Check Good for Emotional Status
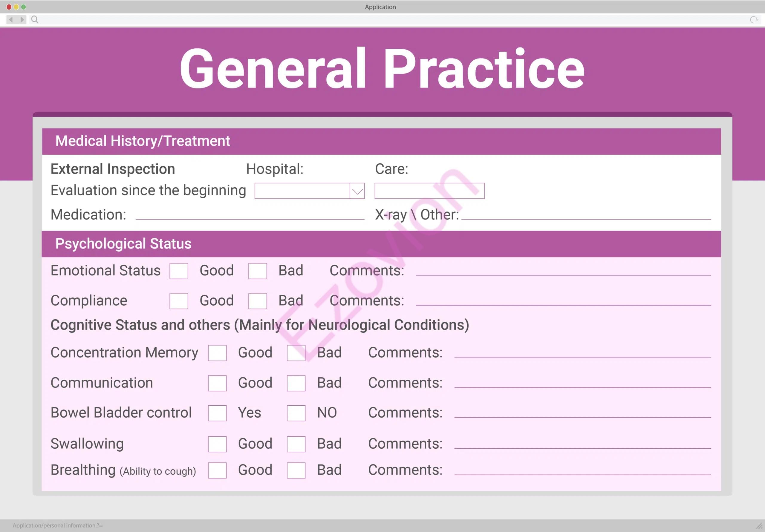This screenshot has width=765, height=532. (179, 271)
